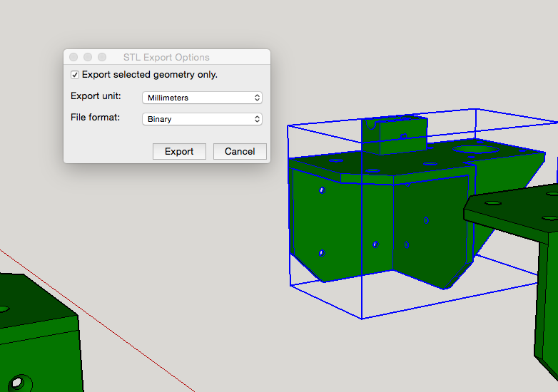Click the Export button
Image resolution: width=558 pixels, height=392 pixels.
tap(179, 151)
